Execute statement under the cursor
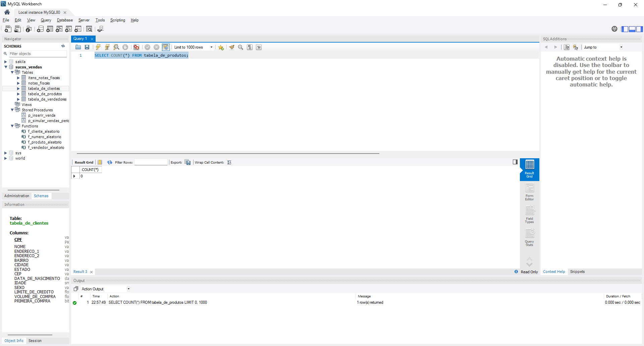644x346 pixels. pyautogui.click(x=107, y=47)
